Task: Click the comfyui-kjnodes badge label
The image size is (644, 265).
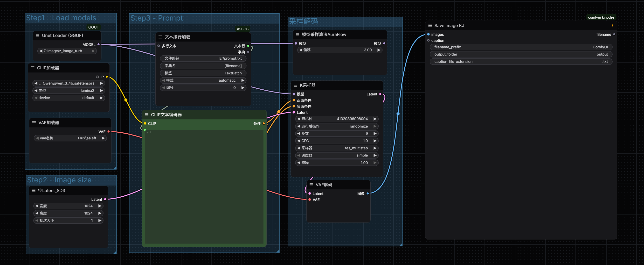Action: (x=601, y=18)
